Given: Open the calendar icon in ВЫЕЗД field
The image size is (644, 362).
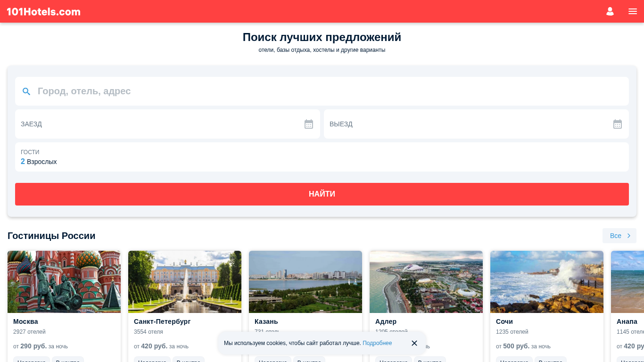Looking at the screenshot, I should click(x=618, y=124).
